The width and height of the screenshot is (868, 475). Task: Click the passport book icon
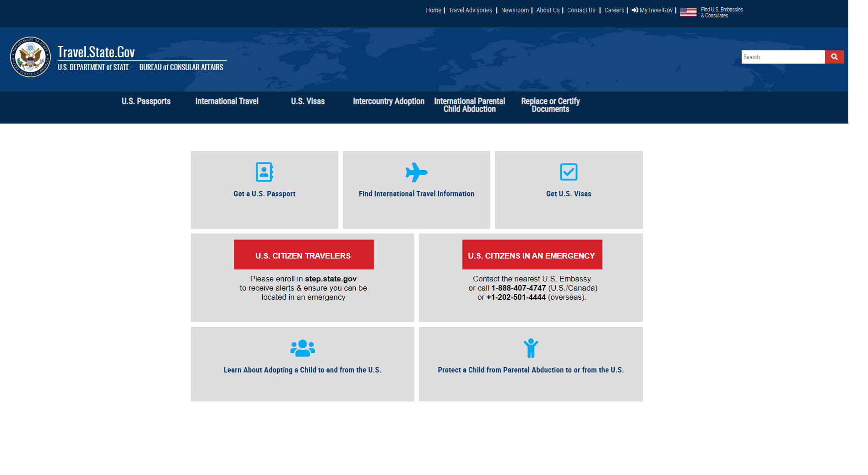[265, 172]
